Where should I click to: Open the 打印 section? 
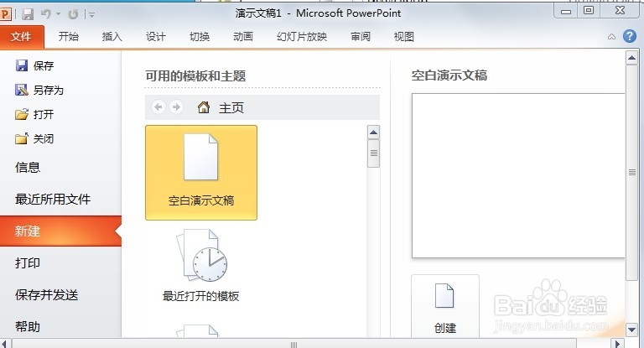[x=28, y=263]
